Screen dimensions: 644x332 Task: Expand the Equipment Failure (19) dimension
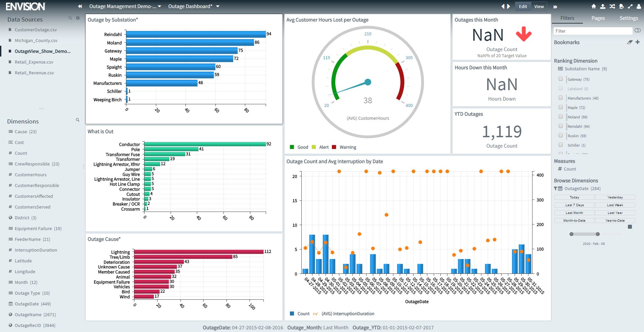pos(35,228)
